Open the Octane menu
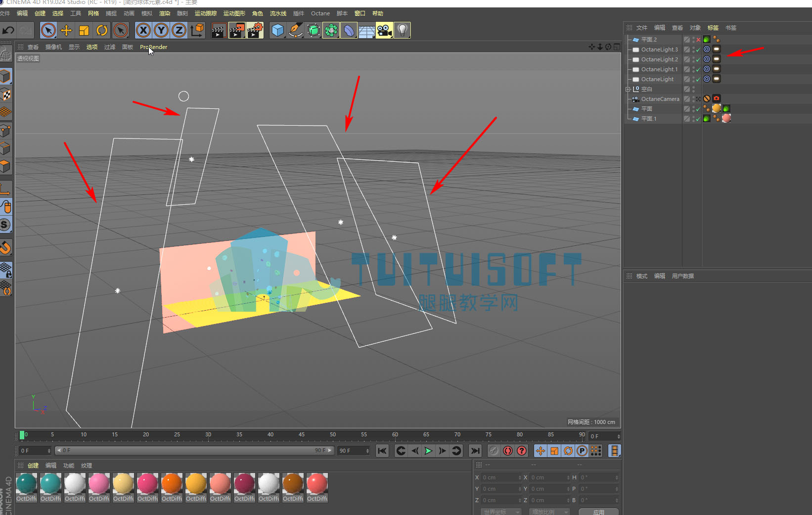Viewport: 812px width, 515px height. click(x=320, y=13)
